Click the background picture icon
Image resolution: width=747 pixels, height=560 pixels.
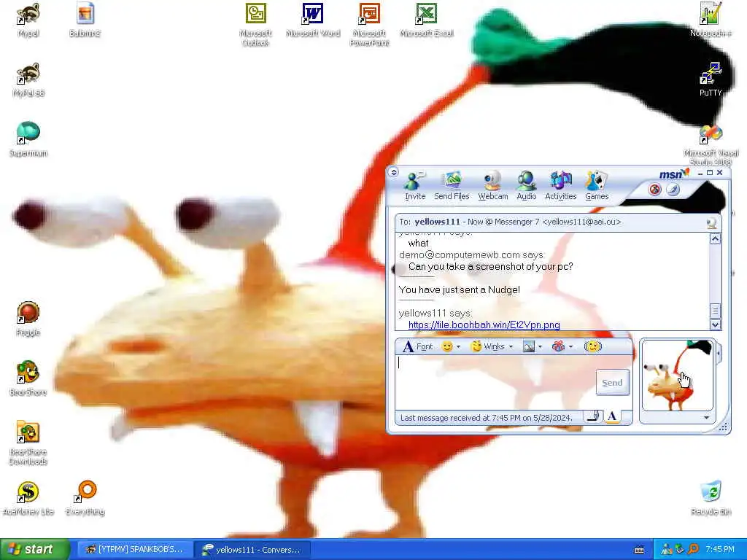point(529,346)
